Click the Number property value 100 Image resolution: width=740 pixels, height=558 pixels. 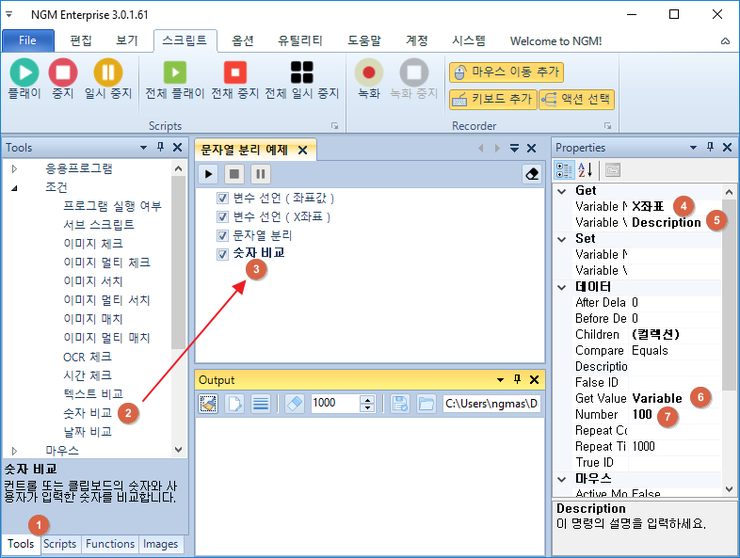[x=642, y=414]
